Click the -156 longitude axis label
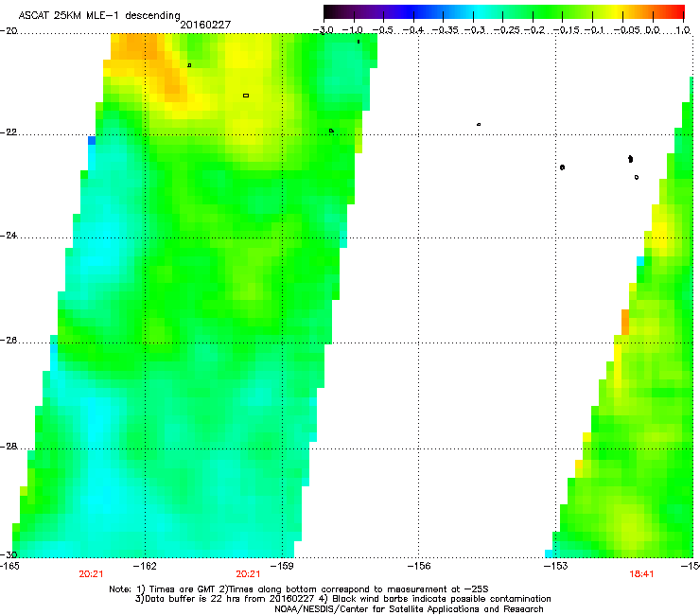Screen dimensions: 700x615 pos(419,566)
